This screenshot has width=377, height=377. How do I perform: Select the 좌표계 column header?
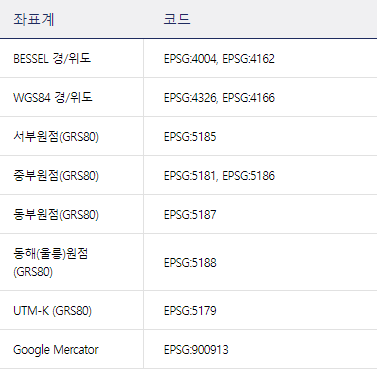[72, 19]
